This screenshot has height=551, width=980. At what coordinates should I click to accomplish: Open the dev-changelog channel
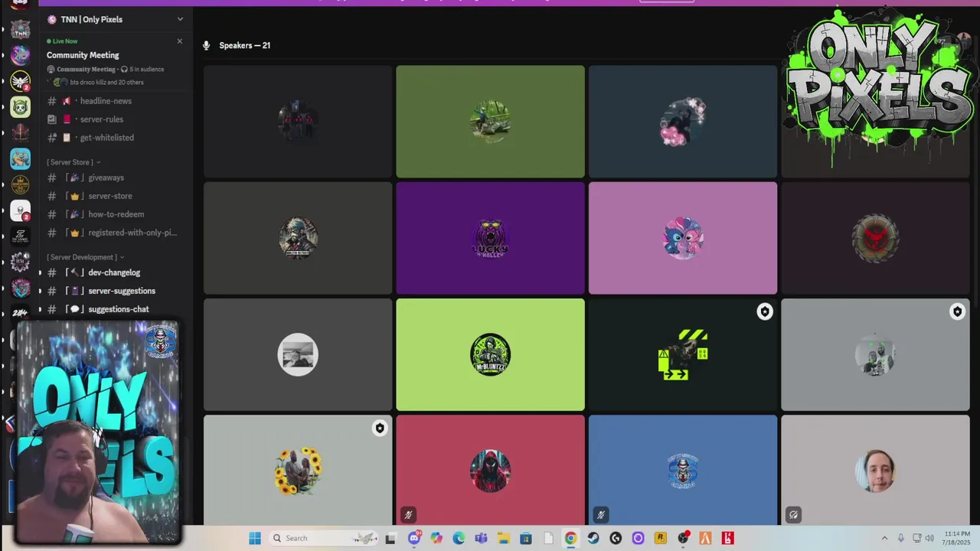[115, 272]
